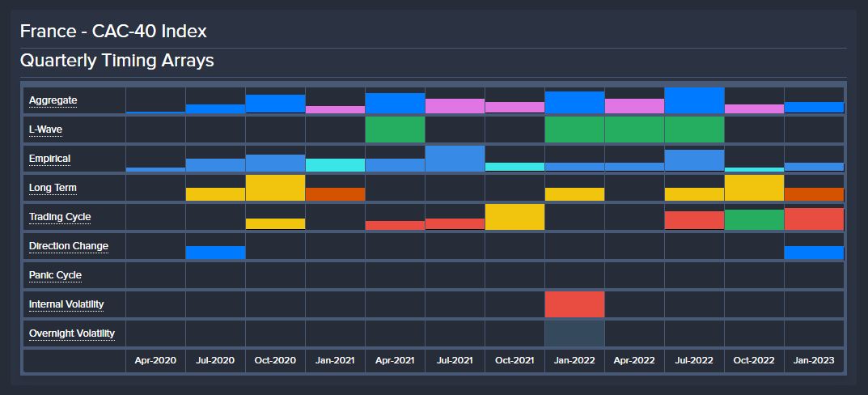Click the pink Aggregate bar in Jul-2021

click(x=455, y=106)
